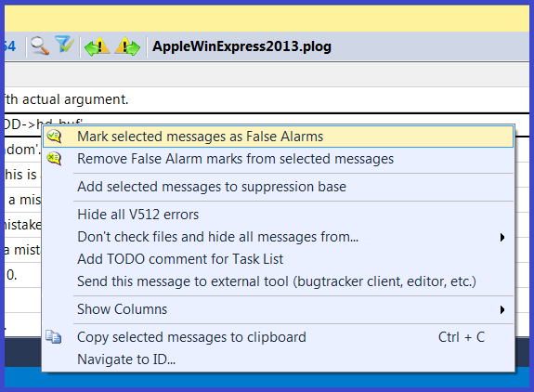This screenshot has width=534, height=392.
Task: Choose Add TODO comment for Task List
Action: point(279,259)
